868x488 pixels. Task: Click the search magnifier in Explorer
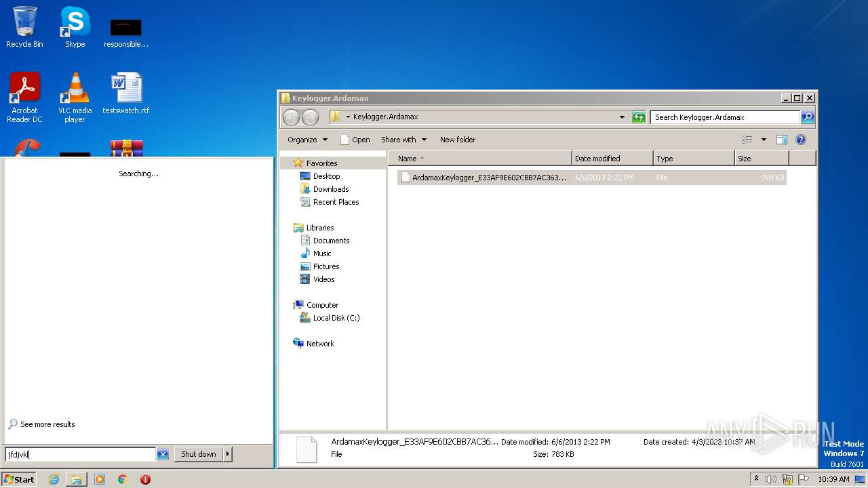(x=807, y=117)
